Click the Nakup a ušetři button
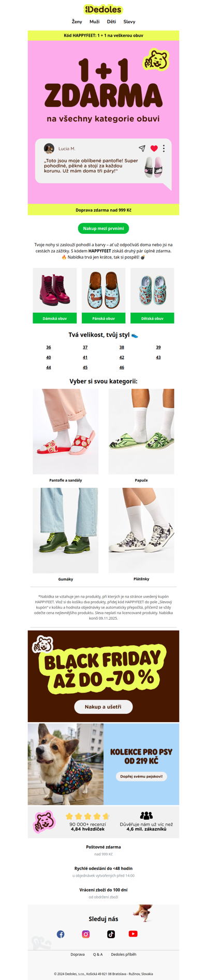This screenshot has width=207, height=980. 103,707
